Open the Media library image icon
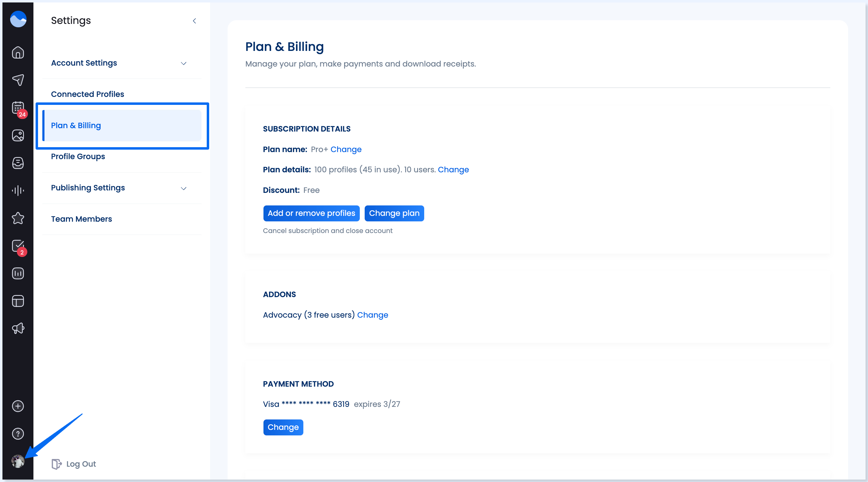Screen dimensions: 868x482 18,136
